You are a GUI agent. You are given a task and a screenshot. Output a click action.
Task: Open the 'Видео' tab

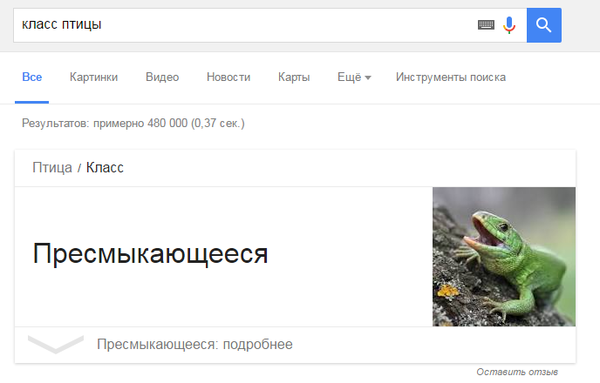click(162, 77)
